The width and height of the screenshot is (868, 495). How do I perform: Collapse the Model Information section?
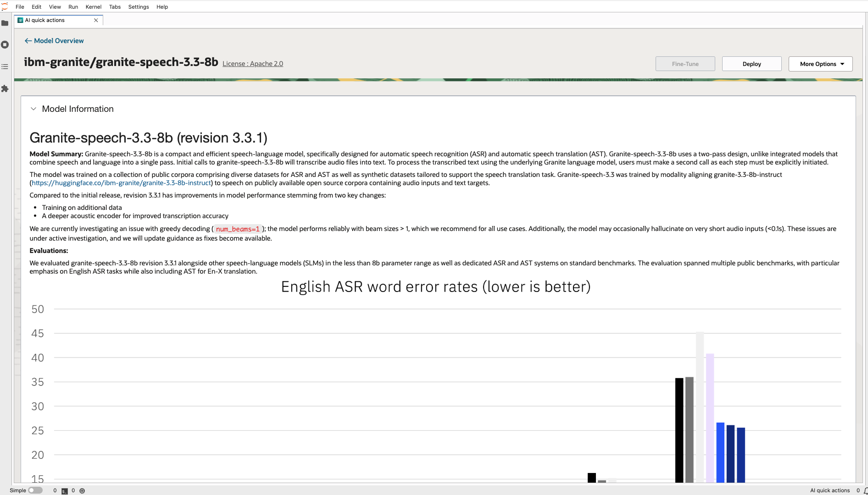click(x=33, y=109)
